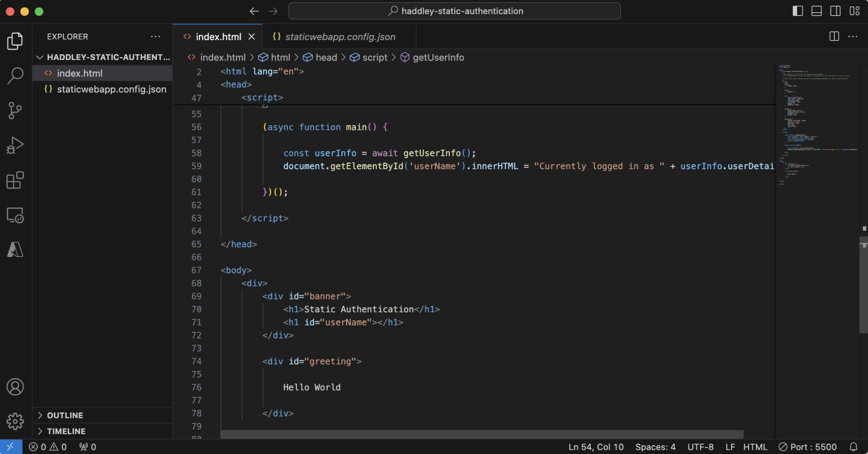Click Port : 5500 Live Server button
The image size is (868, 454).
pos(807,447)
